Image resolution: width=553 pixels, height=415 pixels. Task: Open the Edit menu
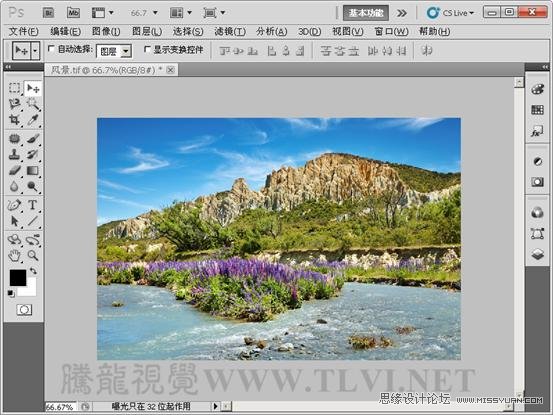coord(66,31)
